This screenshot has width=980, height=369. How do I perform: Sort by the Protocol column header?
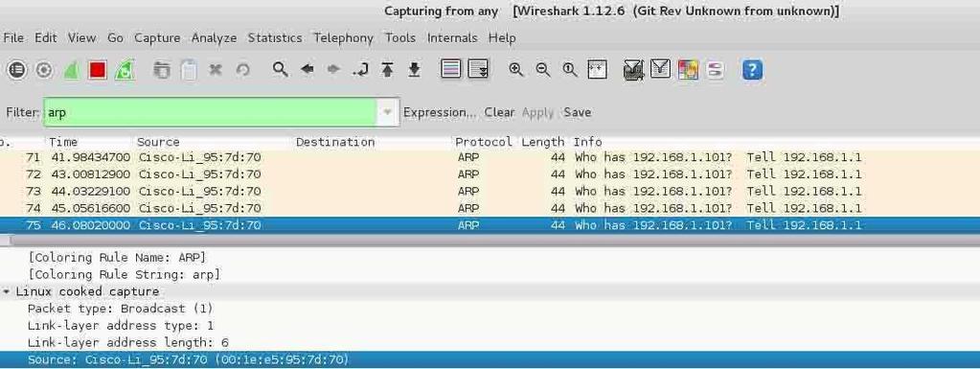484,142
